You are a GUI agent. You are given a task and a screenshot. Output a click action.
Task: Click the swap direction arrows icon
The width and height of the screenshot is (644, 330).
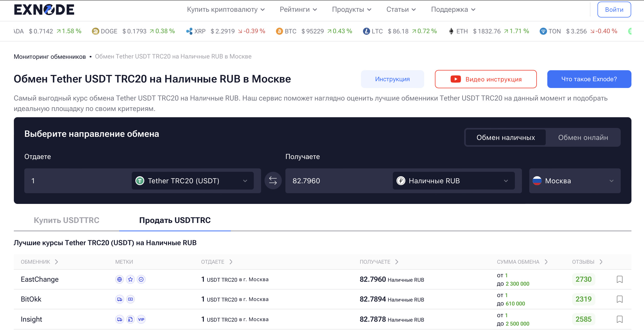click(x=273, y=181)
